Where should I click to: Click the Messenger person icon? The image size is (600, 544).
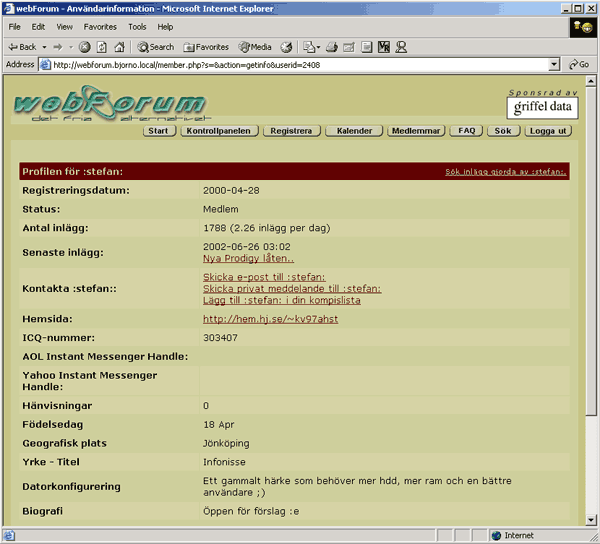click(401, 47)
